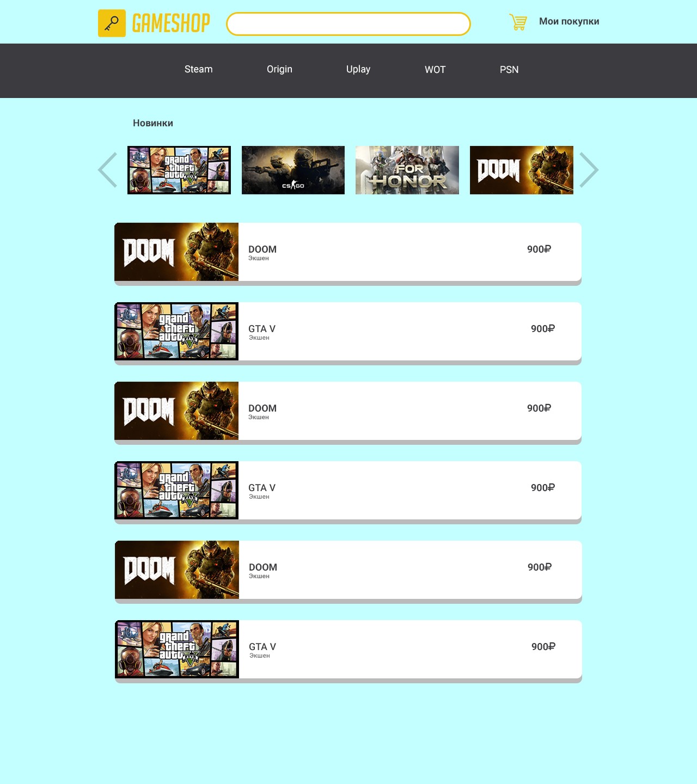The width and height of the screenshot is (697, 784).
Task: Open the shopping cart icon
Action: 518,22
